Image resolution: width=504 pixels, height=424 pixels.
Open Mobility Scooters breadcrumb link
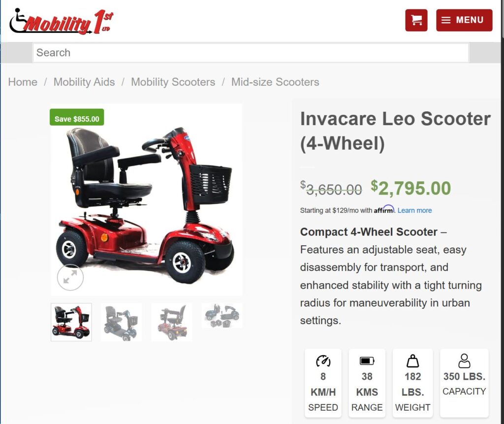click(x=173, y=82)
